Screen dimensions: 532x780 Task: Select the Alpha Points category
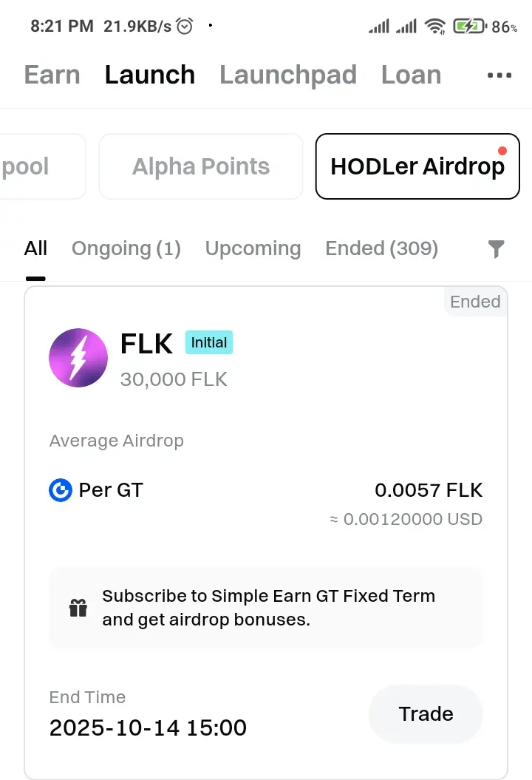(x=201, y=166)
